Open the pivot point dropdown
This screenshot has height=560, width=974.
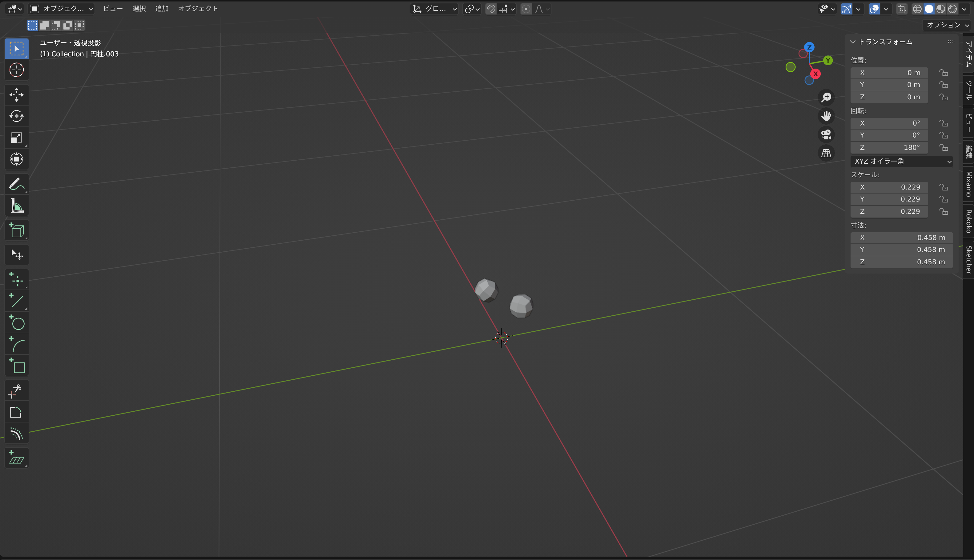click(472, 9)
